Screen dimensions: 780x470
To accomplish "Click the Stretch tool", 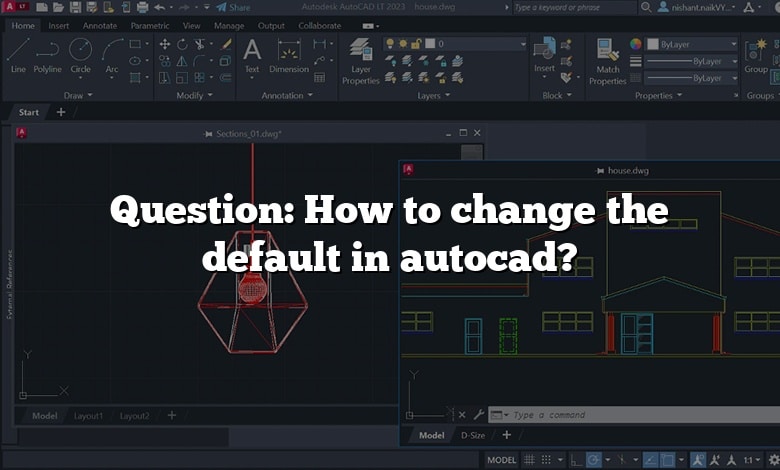I will coord(165,78).
